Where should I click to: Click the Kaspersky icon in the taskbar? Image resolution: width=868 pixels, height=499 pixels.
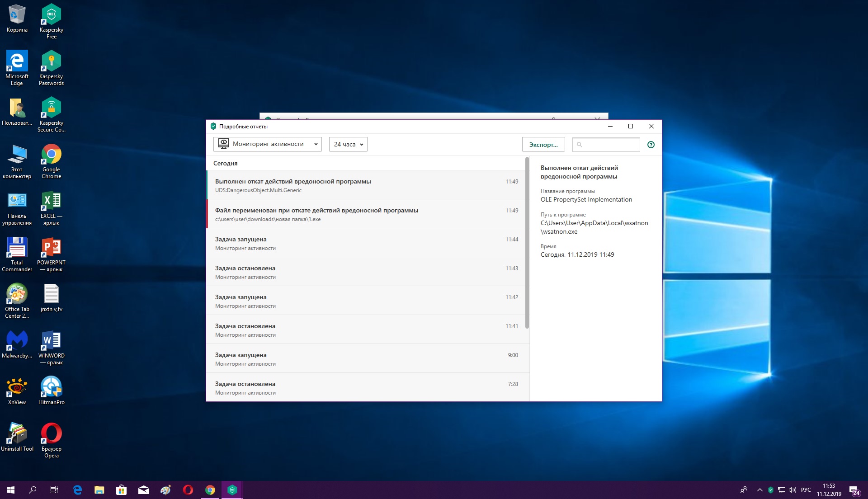coord(232,490)
